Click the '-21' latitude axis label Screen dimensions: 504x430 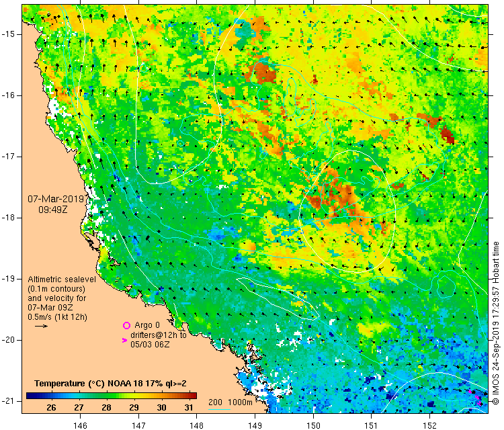coord(7,400)
